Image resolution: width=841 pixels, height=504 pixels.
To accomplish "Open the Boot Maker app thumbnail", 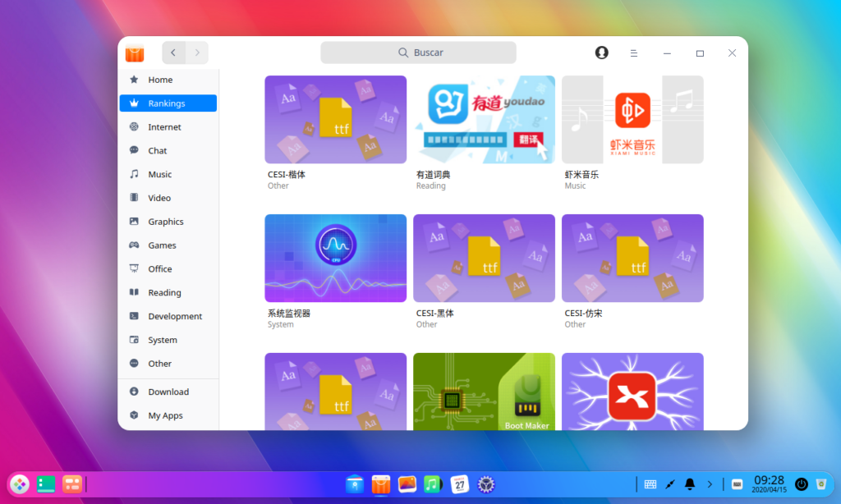I will click(x=484, y=392).
